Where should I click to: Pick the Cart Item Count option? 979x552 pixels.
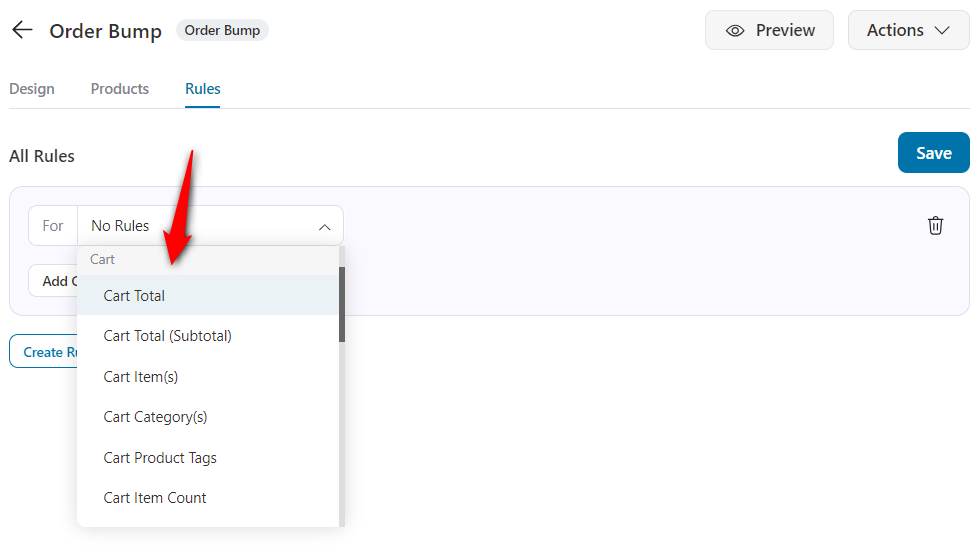click(208, 498)
